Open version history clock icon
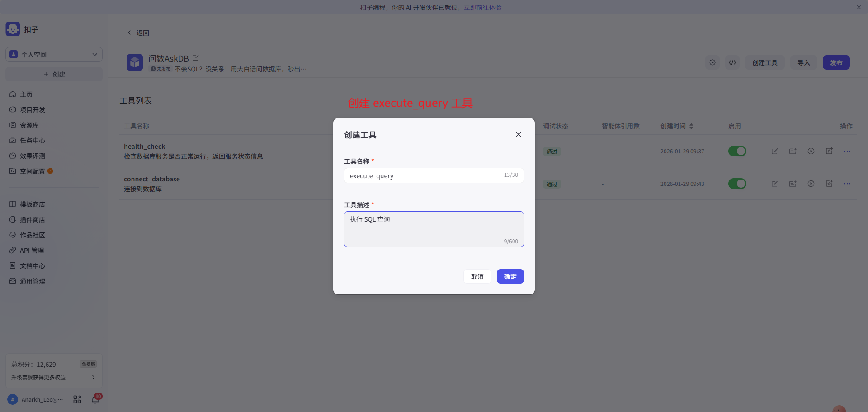Image resolution: width=868 pixels, height=412 pixels. pyautogui.click(x=712, y=62)
